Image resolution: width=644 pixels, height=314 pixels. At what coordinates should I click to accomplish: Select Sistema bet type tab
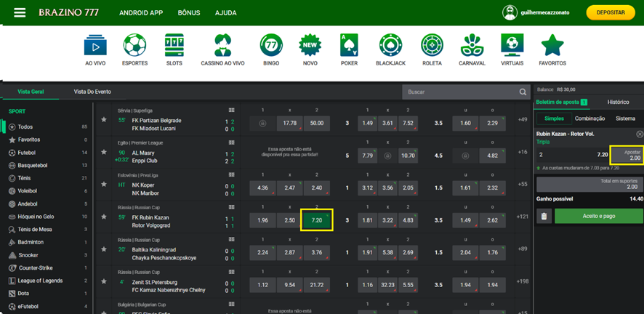624,118
